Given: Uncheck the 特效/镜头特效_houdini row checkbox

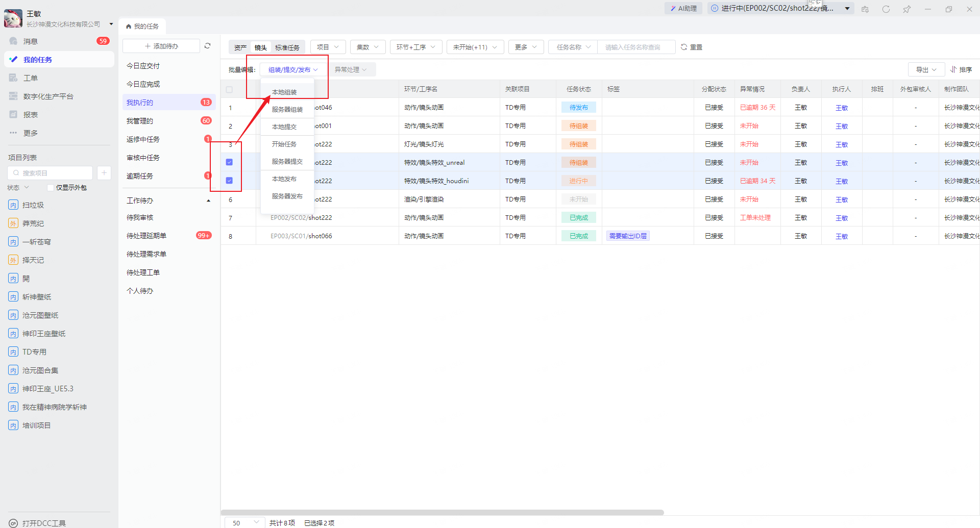Looking at the screenshot, I should point(229,181).
